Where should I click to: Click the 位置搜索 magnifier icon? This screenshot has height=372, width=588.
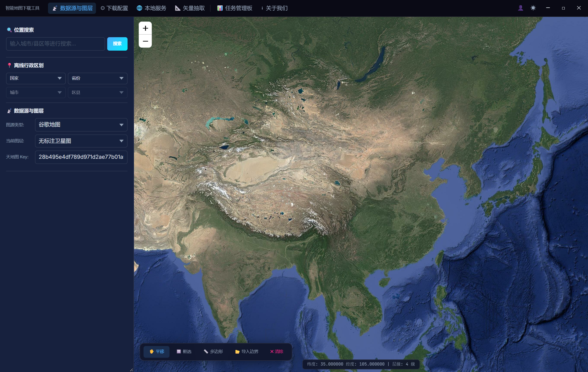9,30
